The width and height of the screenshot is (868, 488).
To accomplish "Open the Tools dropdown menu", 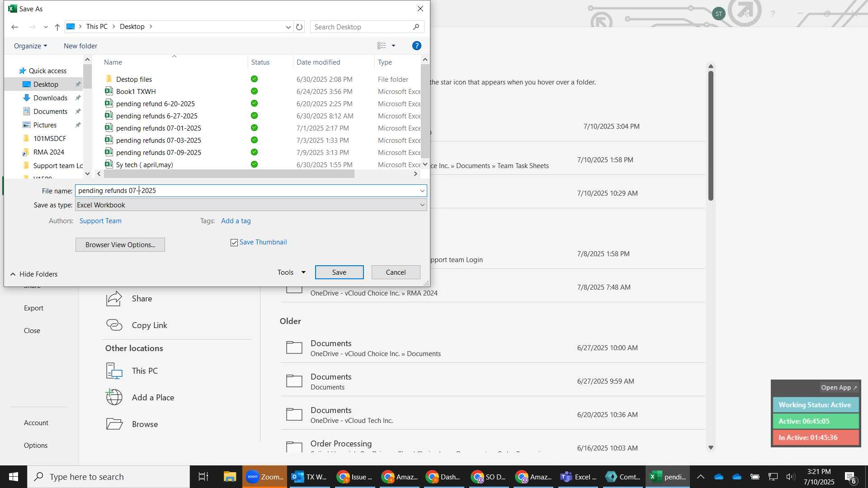I will tap(292, 272).
